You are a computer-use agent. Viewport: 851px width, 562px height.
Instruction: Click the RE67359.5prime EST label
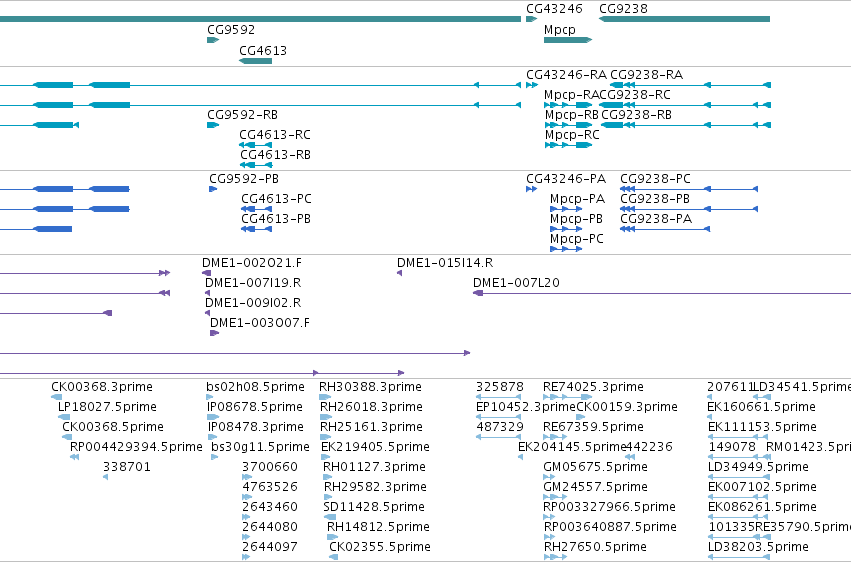[x=593, y=427]
